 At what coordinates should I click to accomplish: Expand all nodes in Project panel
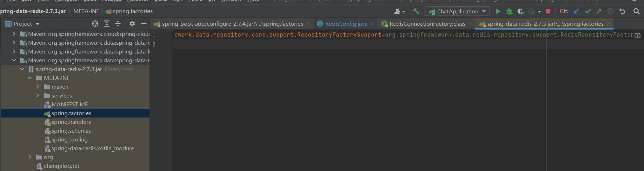point(107,24)
